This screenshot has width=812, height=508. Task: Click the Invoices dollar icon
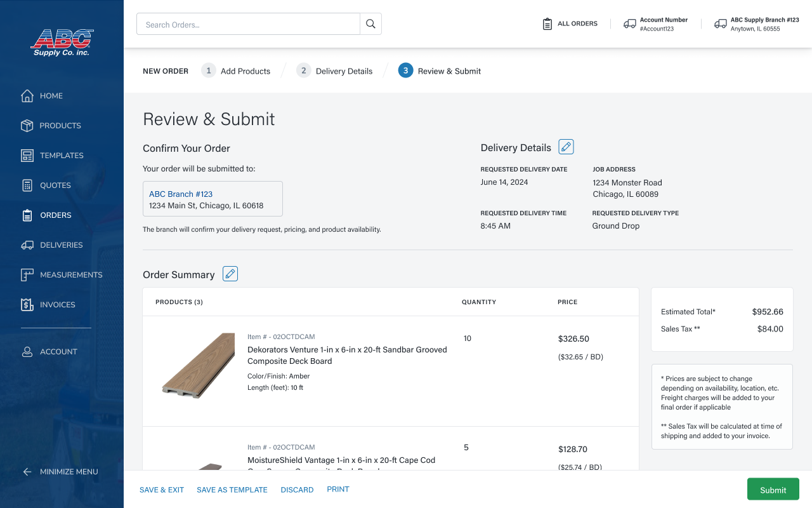[x=27, y=305]
